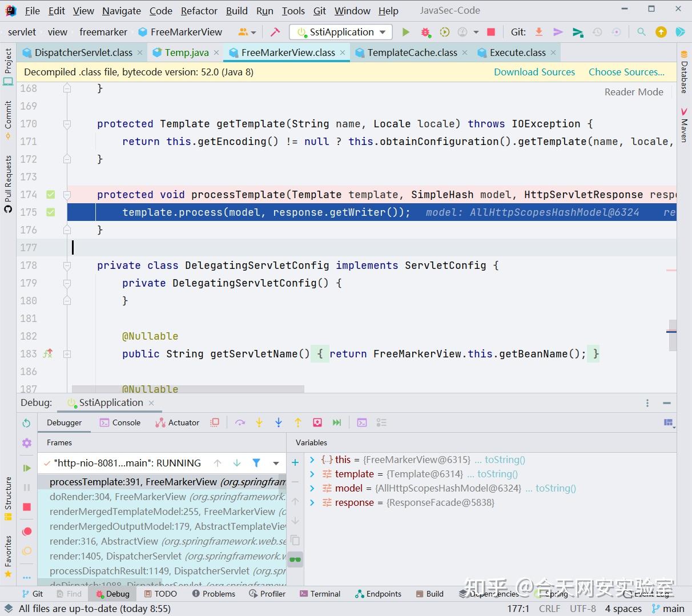Image resolution: width=692 pixels, height=616 pixels.
Task: Open Actuator tab in debug panel
Action: (x=177, y=422)
